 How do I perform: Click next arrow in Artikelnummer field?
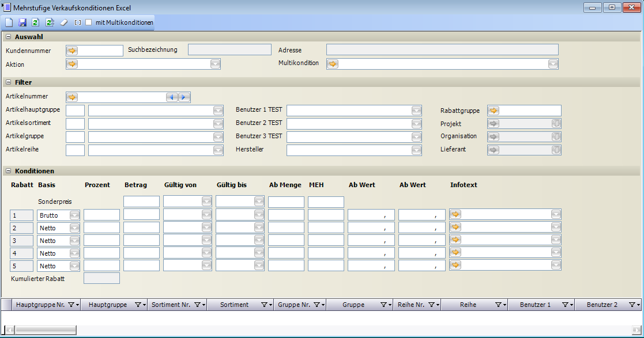coord(184,97)
